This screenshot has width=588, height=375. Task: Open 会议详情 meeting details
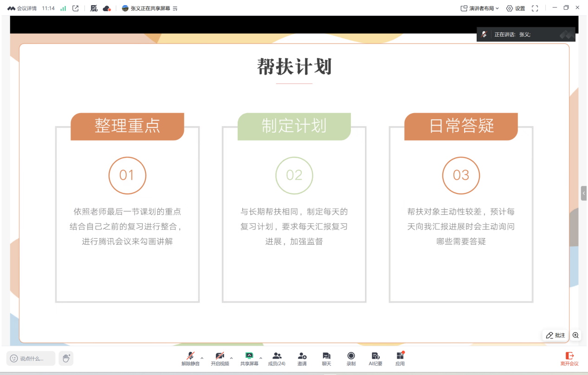pyautogui.click(x=22, y=8)
